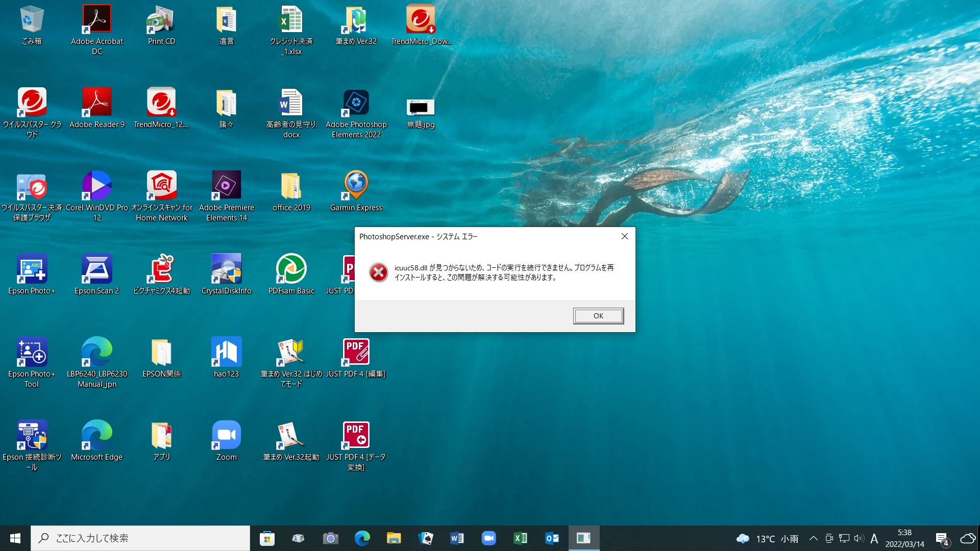The image size is (980, 551).
Task: Select the Corel WinDVD Pro 12 shortcut
Action: (x=96, y=185)
